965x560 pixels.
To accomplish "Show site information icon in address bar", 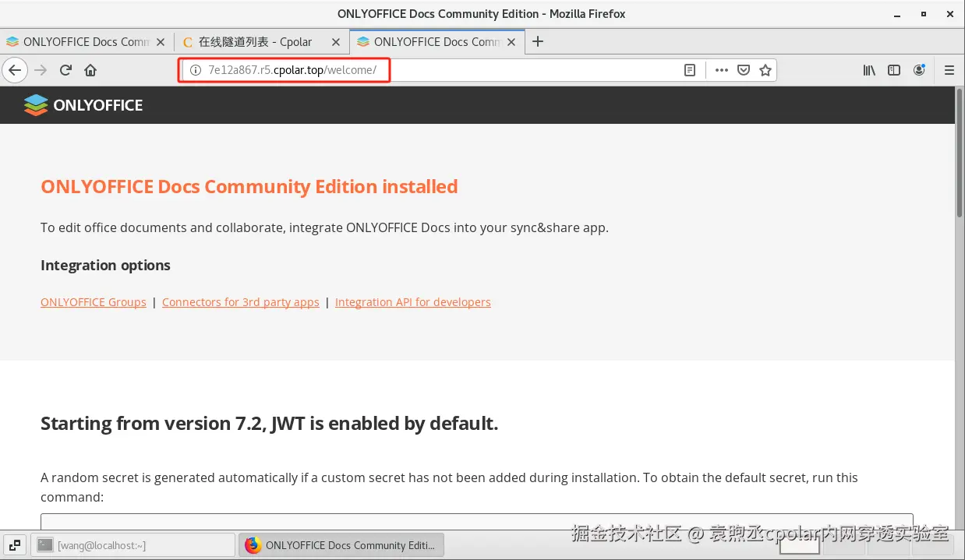I will pyautogui.click(x=196, y=70).
